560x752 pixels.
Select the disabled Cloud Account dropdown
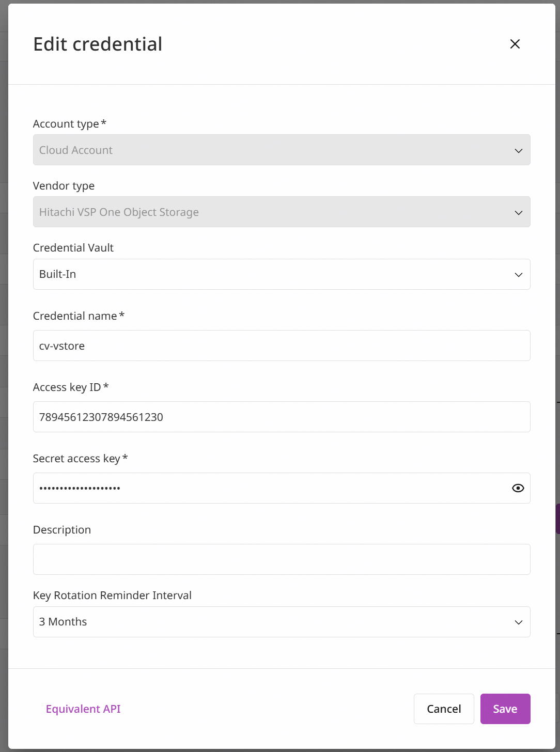(282, 150)
